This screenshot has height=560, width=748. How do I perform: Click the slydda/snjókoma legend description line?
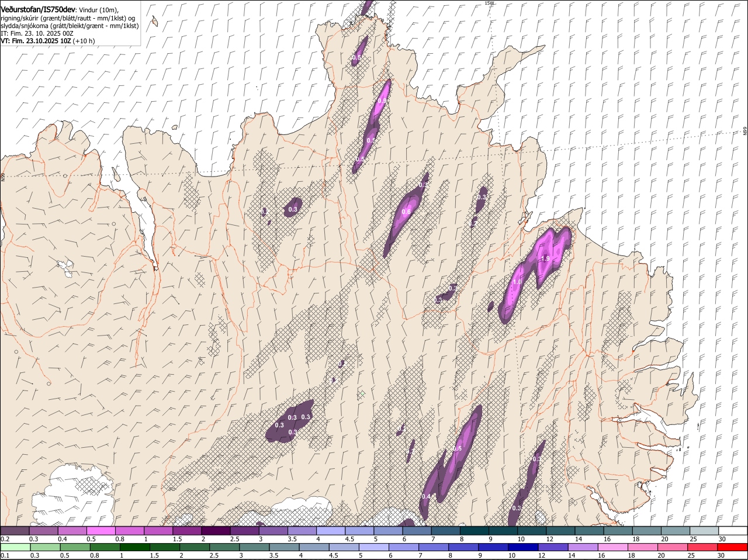tap(70, 26)
